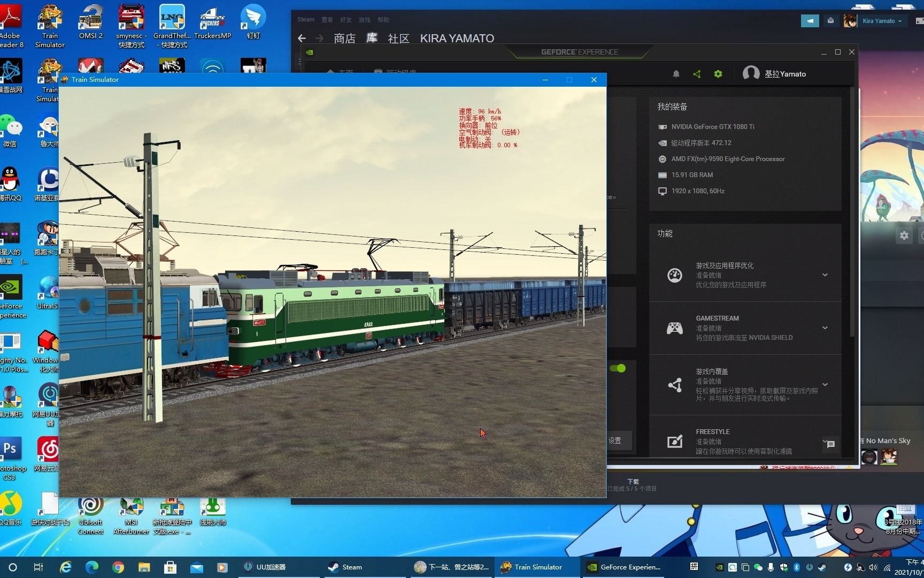Open the TruckersMP desktop shortcut
The image size is (924, 578).
[x=212, y=22]
